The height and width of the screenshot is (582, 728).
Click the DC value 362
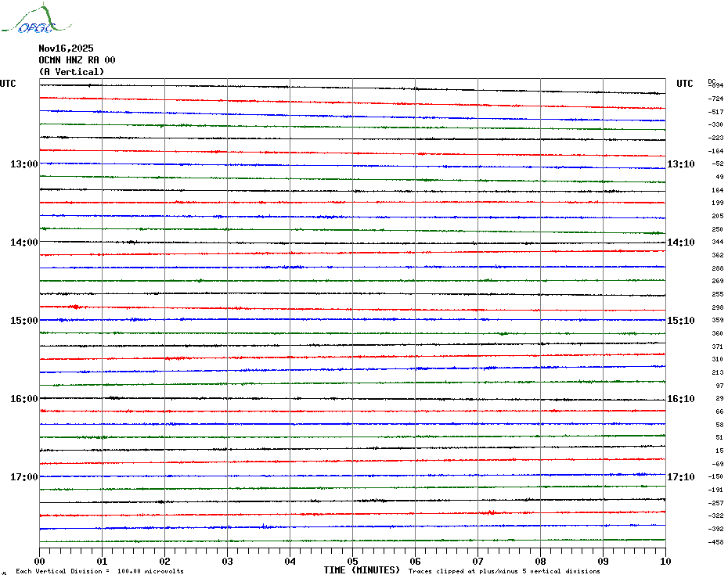tap(718, 255)
